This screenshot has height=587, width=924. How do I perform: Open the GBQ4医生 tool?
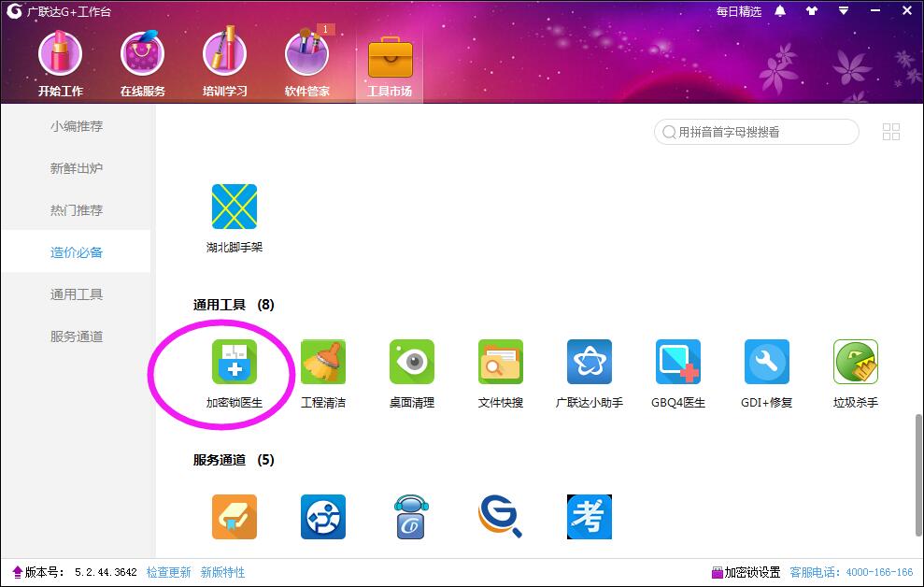678,362
